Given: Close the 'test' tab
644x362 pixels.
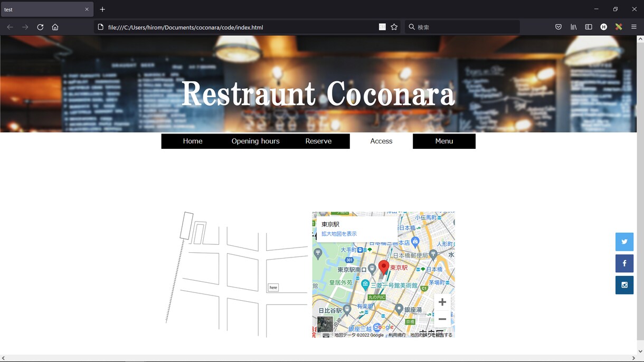Looking at the screenshot, I should tap(87, 9).
